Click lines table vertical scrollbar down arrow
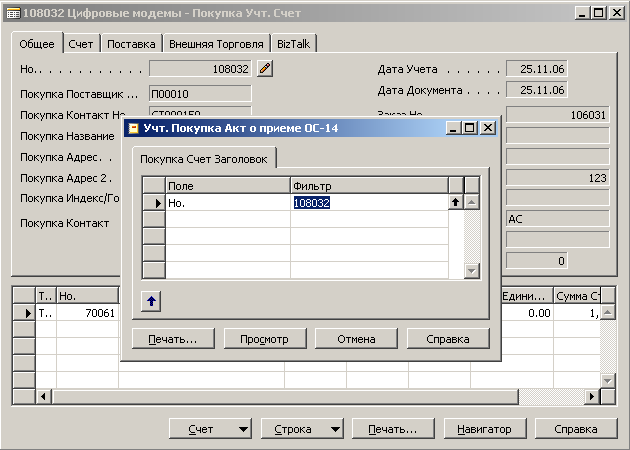 click(608, 380)
